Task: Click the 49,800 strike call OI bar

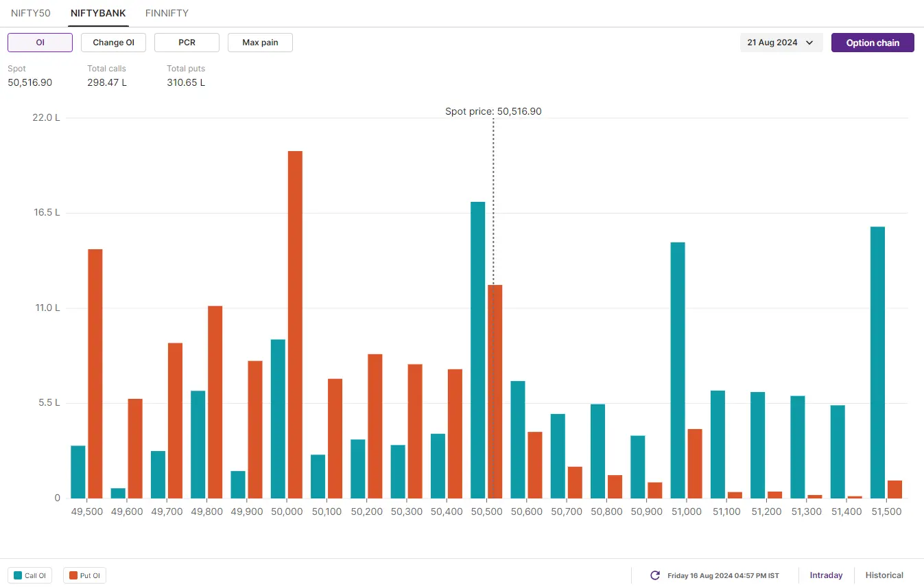Action: [198, 444]
